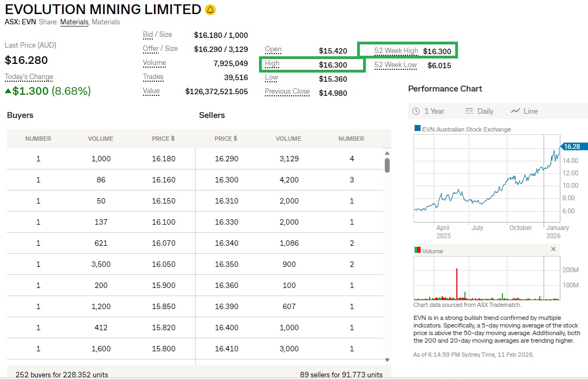Click the Buyers PRICE $ column header

pyautogui.click(x=163, y=139)
